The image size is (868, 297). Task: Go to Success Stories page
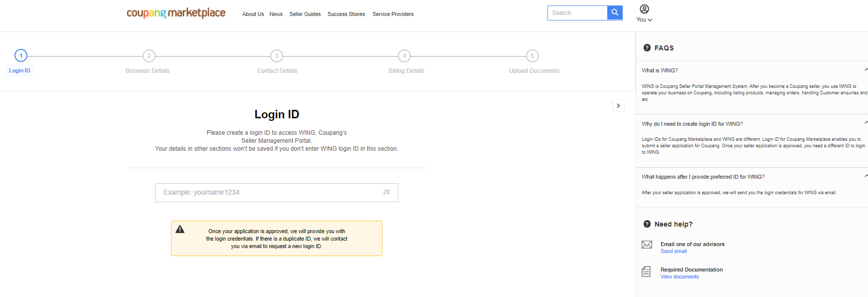click(x=346, y=14)
